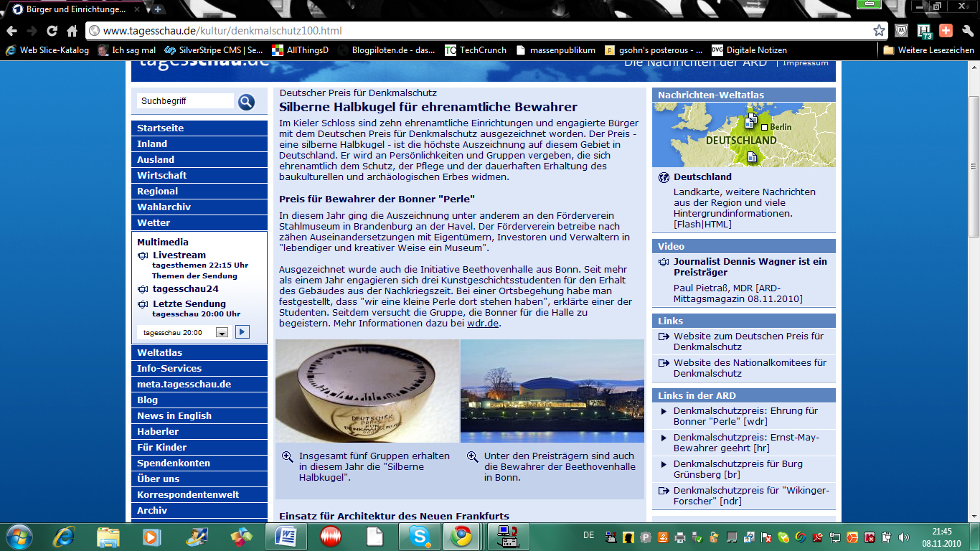Play the selected tagesschau 20:00 broadcast
The image size is (980, 551).
pyautogui.click(x=242, y=331)
